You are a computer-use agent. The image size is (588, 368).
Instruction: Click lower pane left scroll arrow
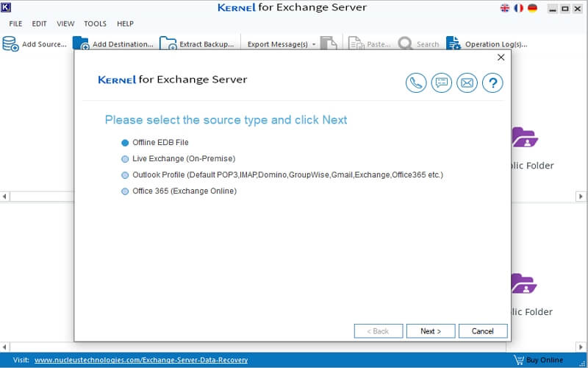pos(4,347)
